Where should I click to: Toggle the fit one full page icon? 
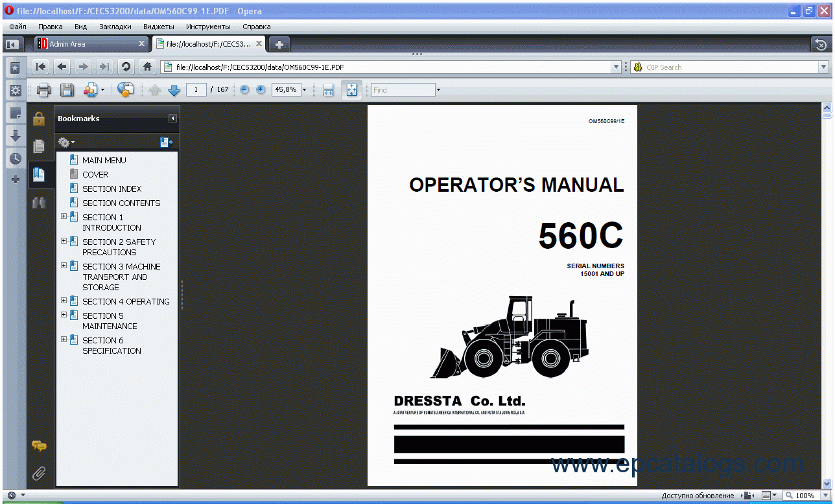(351, 90)
